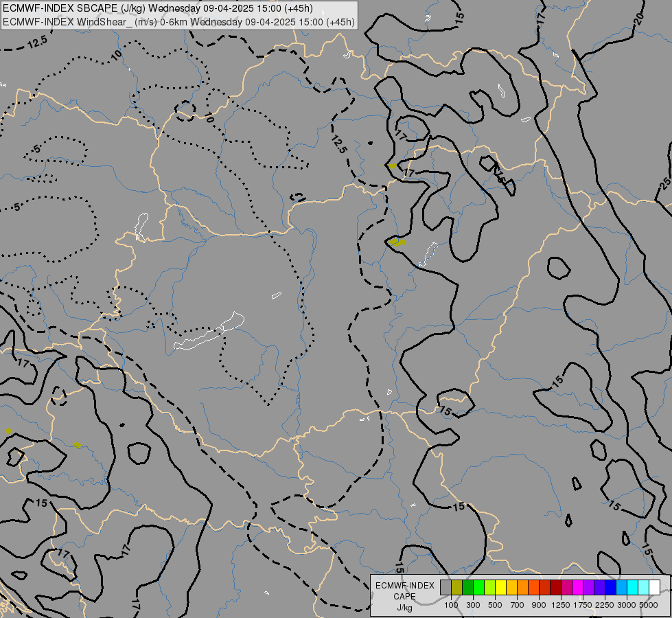Select the white legend swatch
672x618 pixels.
tap(654, 587)
